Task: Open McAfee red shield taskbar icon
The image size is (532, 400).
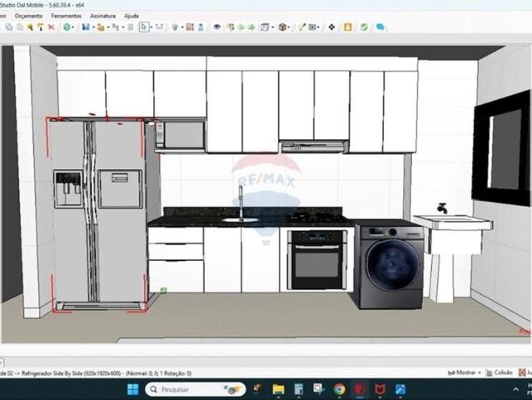Action: point(380,389)
